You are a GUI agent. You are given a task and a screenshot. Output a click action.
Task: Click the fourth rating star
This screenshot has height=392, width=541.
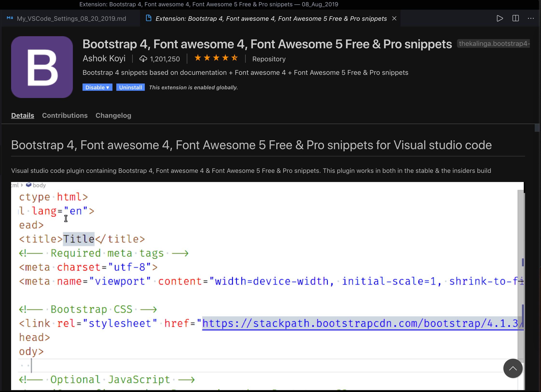(225, 58)
